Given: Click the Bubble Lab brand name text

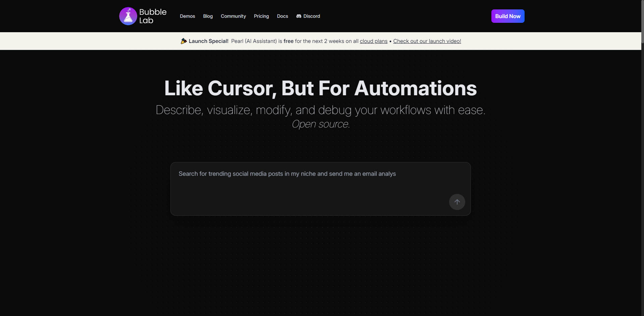Looking at the screenshot, I should [153, 16].
